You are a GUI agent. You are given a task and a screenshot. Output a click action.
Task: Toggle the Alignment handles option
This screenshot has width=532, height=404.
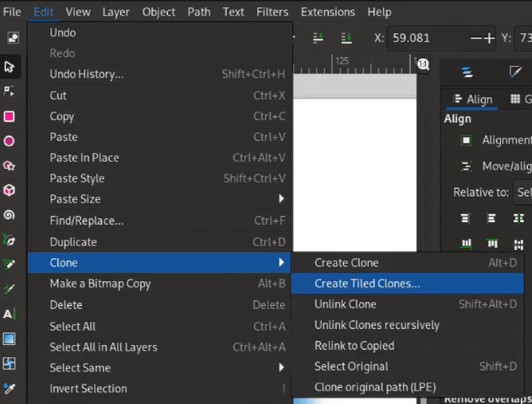467,140
